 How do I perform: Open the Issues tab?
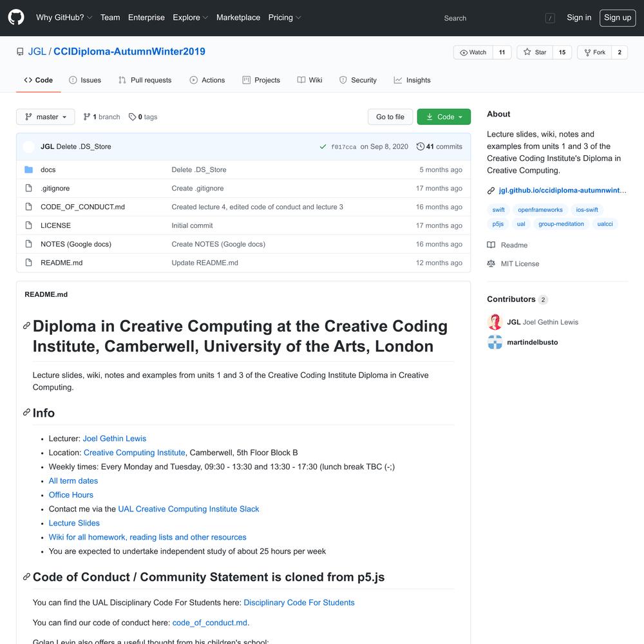click(85, 80)
